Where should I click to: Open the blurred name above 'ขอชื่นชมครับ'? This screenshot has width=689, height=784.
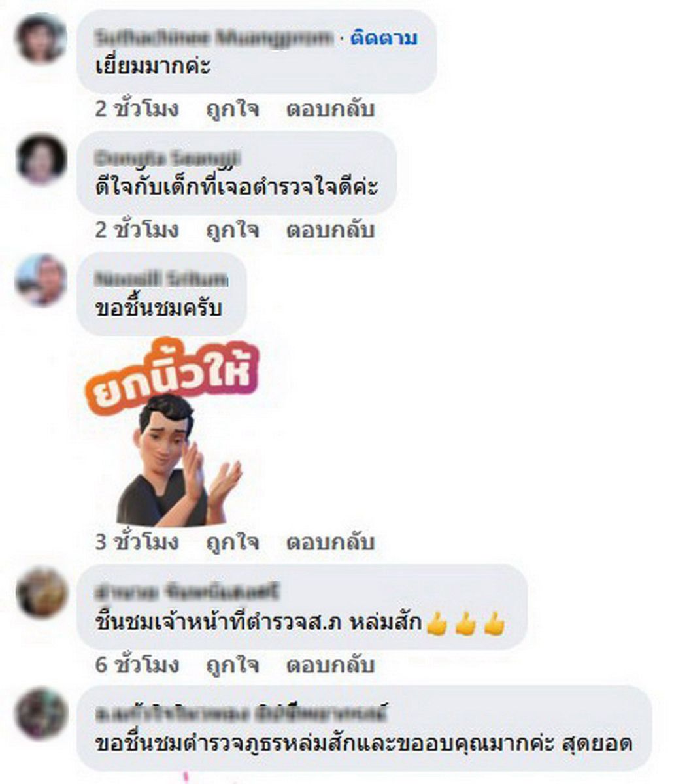(161, 280)
